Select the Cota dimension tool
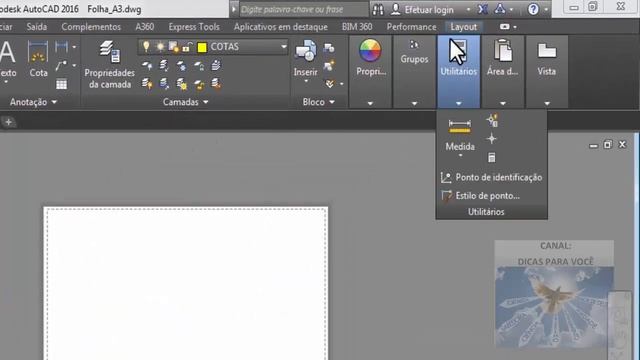 pos(38,59)
